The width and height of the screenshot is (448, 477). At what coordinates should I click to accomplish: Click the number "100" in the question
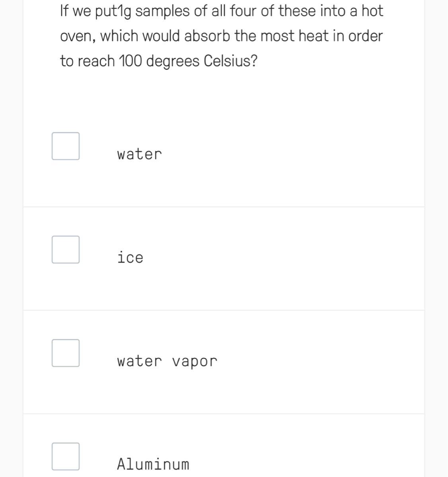point(131,61)
